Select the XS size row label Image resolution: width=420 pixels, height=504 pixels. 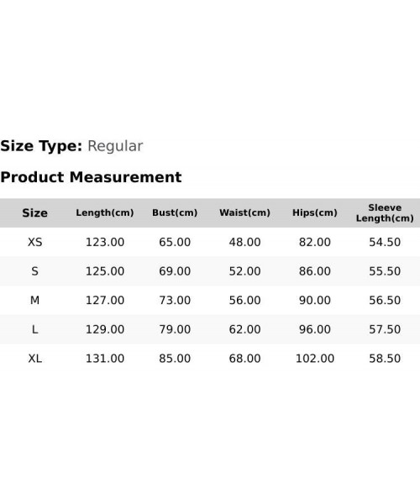click(x=34, y=242)
